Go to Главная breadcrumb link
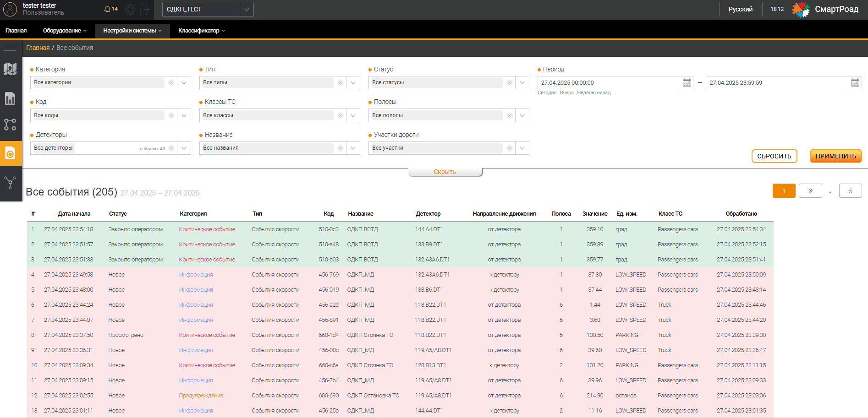868x418 pixels. pos(38,48)
